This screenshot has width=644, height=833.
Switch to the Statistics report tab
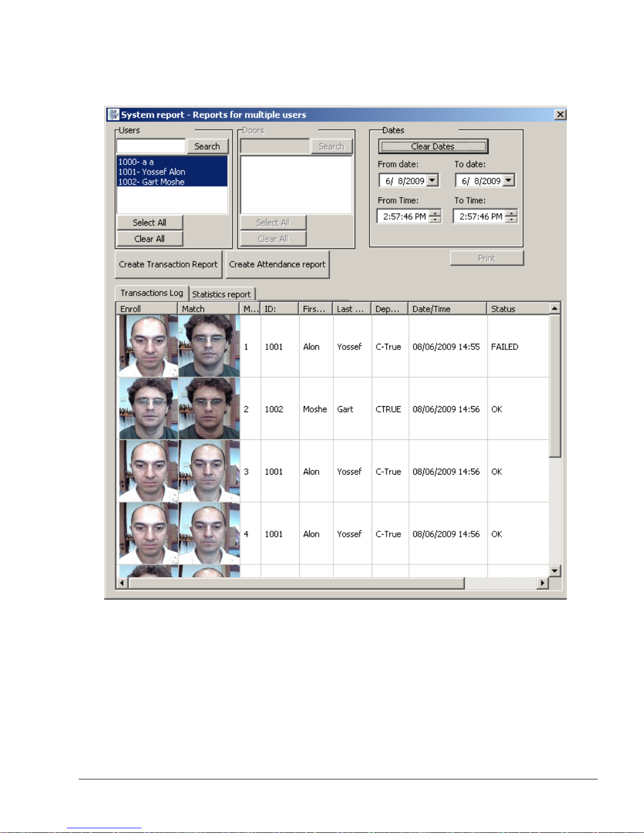point(221,294)
